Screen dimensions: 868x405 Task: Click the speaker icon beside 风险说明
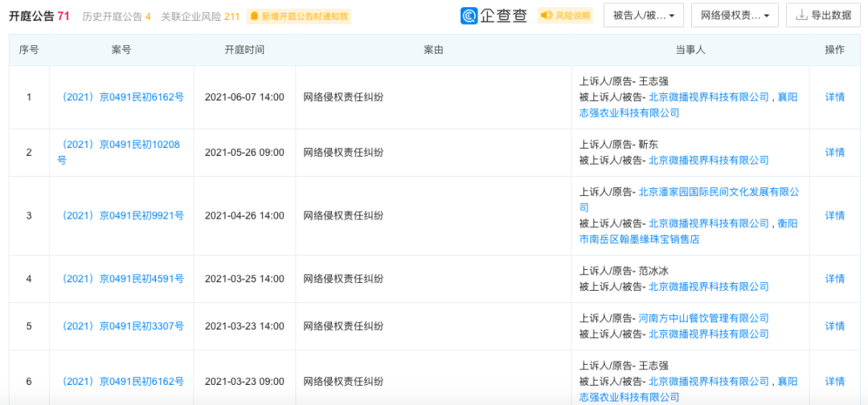547,16
